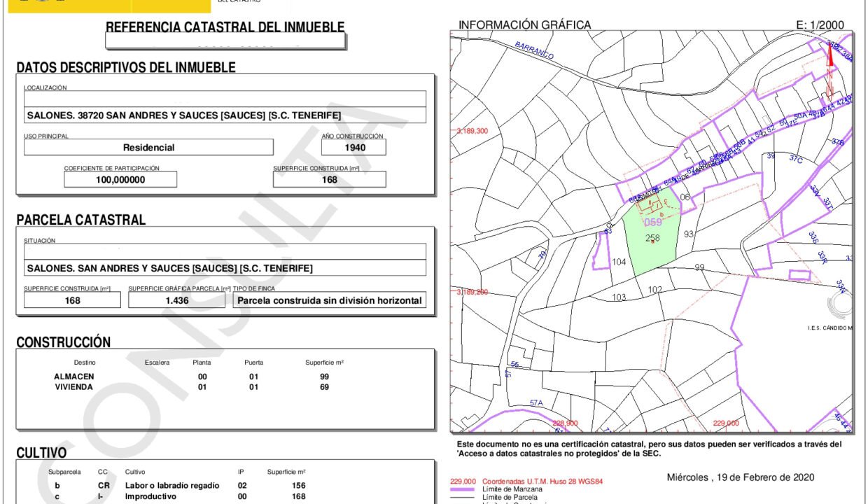868x504 pixels.
Task: Click parcel number '102' on the map
Action: 655,289
